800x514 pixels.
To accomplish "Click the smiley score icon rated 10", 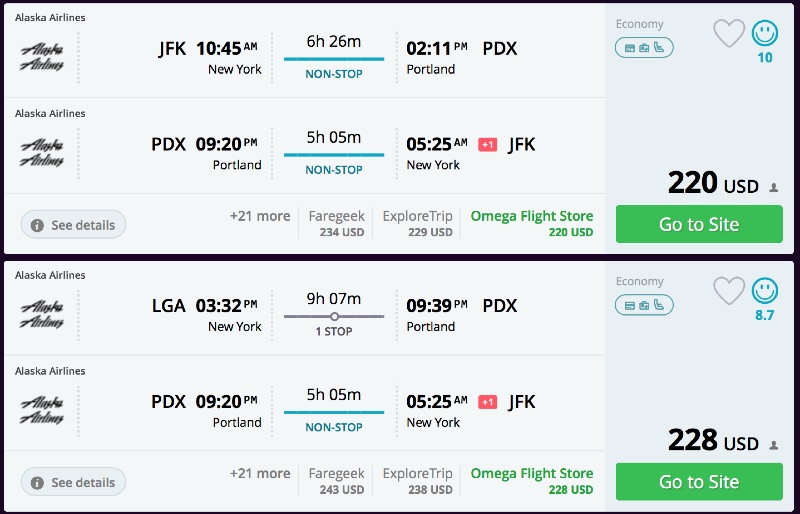I will click(765, 34).
